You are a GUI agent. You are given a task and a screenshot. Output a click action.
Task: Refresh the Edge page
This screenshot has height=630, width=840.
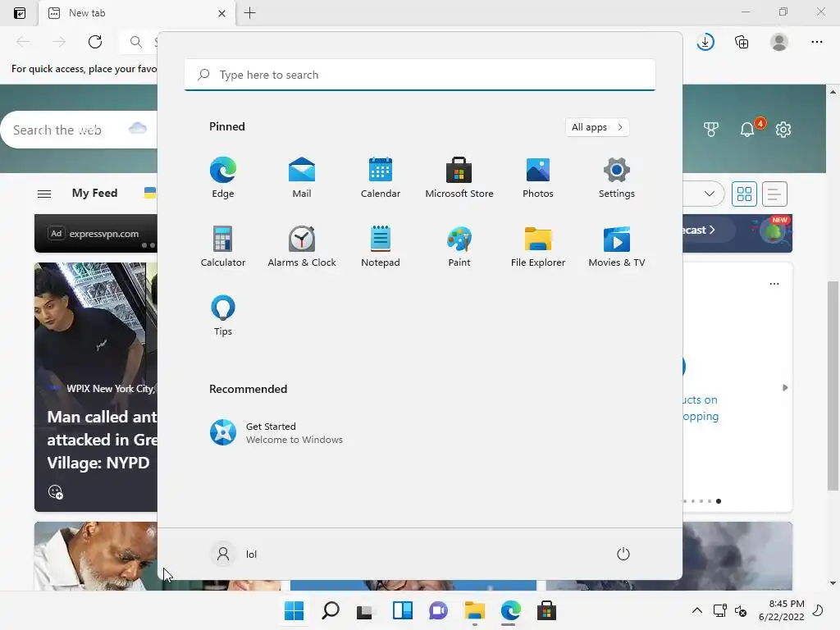95,42
